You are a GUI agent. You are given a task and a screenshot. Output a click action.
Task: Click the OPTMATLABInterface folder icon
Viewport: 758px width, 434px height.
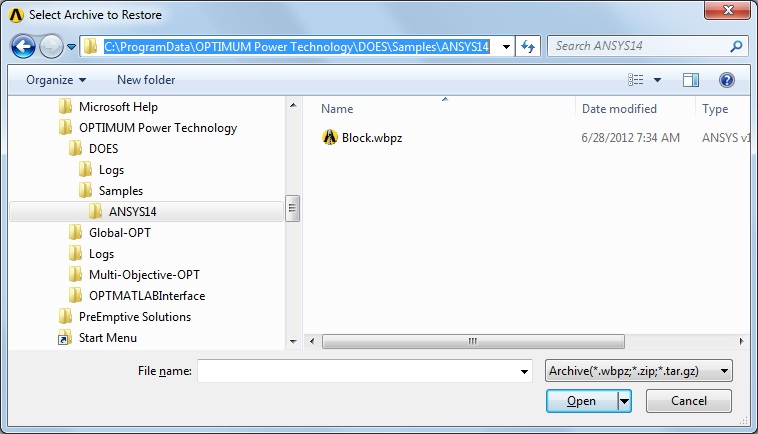point(75,295)
